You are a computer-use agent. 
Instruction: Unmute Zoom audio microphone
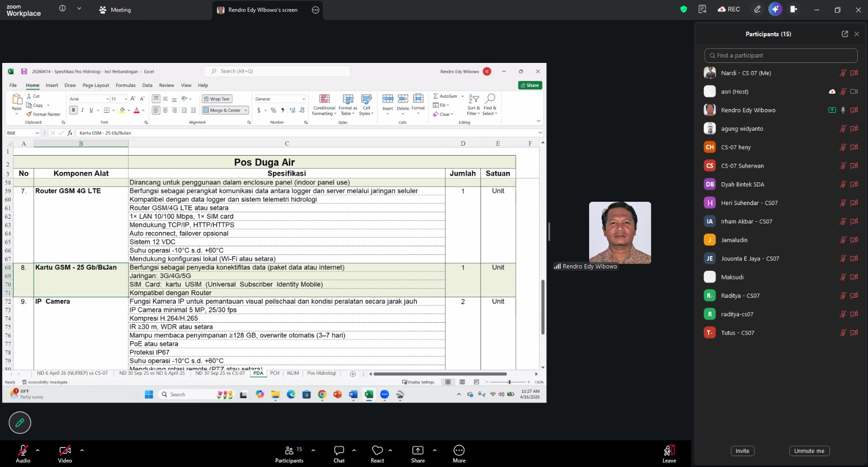click(x=23, y=454)
